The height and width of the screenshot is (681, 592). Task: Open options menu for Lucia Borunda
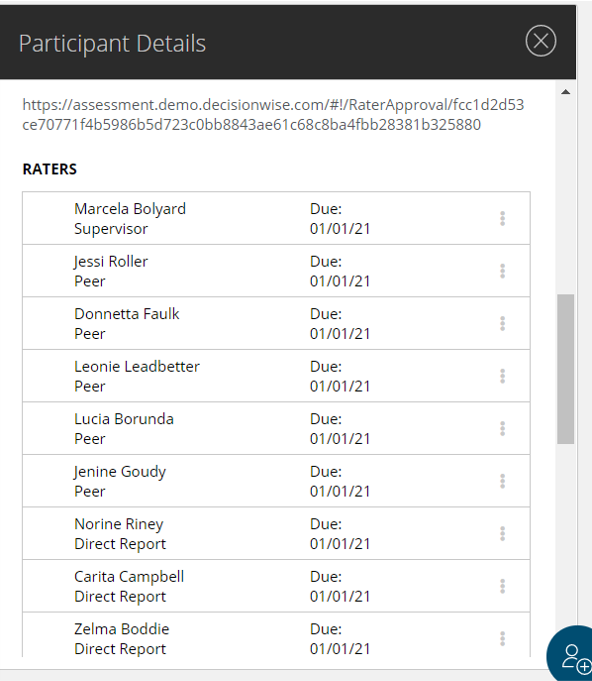coord(503,429)
